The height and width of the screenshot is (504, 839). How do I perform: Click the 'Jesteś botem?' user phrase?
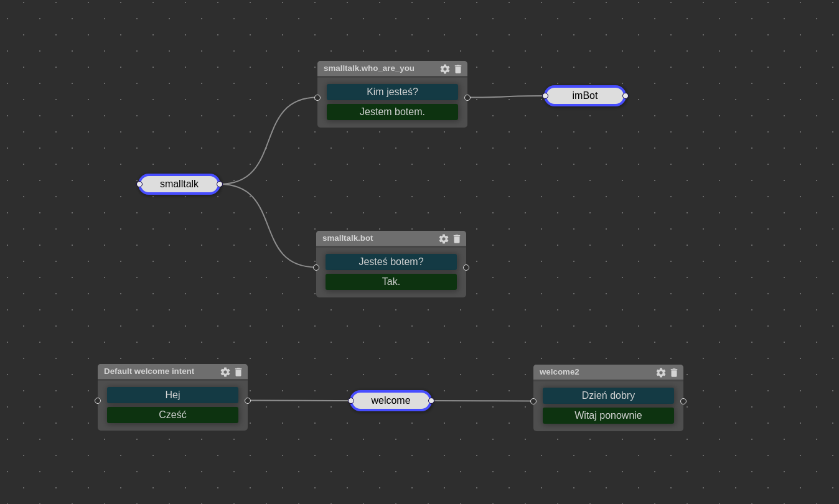391,262
